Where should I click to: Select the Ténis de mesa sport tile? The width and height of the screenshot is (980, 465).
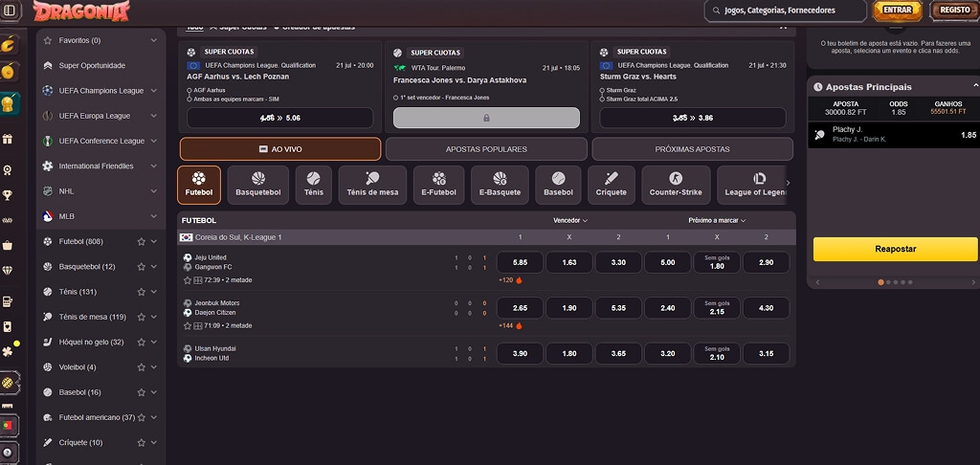[x=372, y=185]
